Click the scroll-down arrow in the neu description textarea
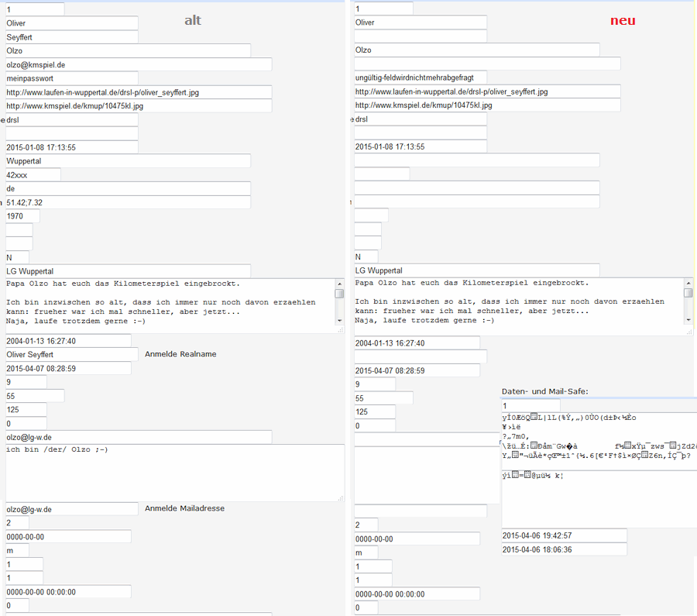The height and width of the screenshot is (616, 697). 688,319
